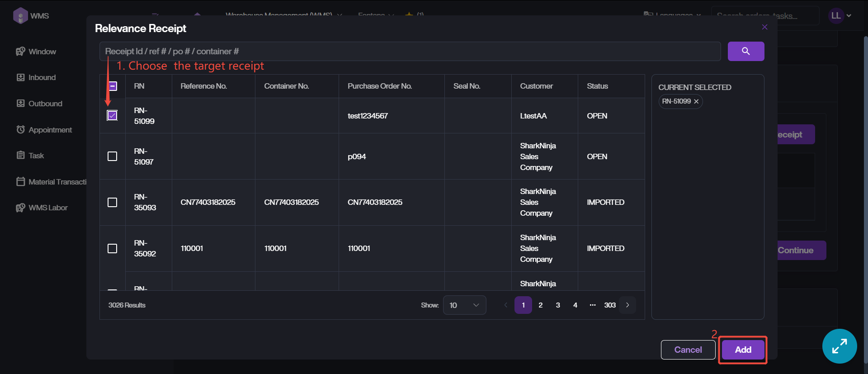
Task: Click the Add button
Action: point(743,350)
